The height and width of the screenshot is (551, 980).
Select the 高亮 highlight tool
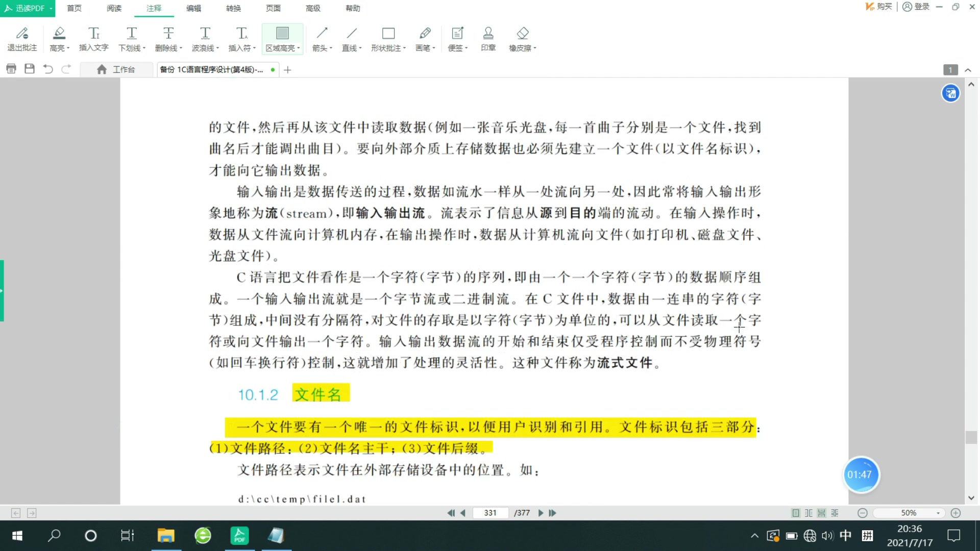click(x=59, y=36)
